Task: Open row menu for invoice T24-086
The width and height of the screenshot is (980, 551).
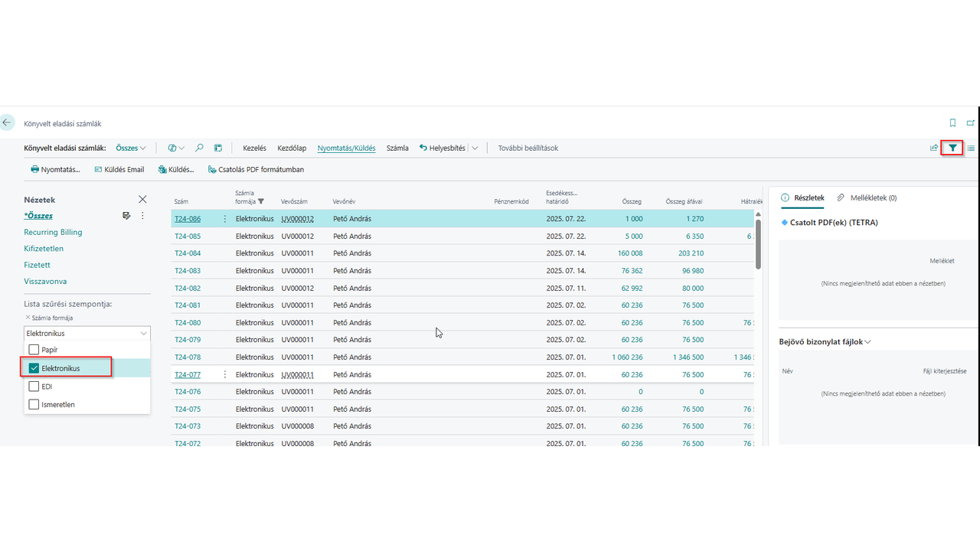Action: coord(225,219)
